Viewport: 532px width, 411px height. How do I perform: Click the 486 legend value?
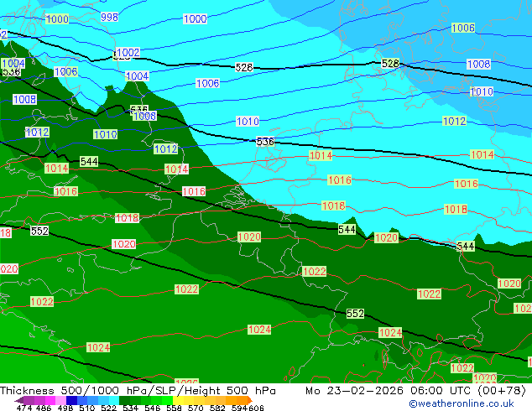point(44,408)
